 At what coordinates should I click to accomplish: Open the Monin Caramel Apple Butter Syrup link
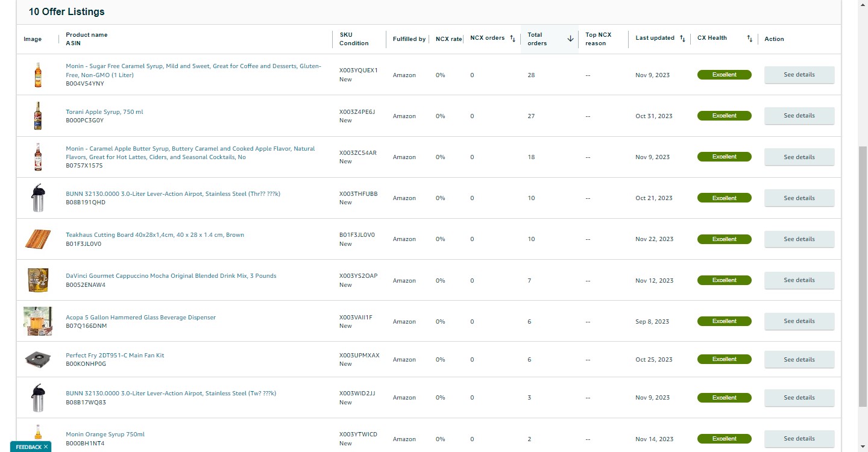click(190, 153)
